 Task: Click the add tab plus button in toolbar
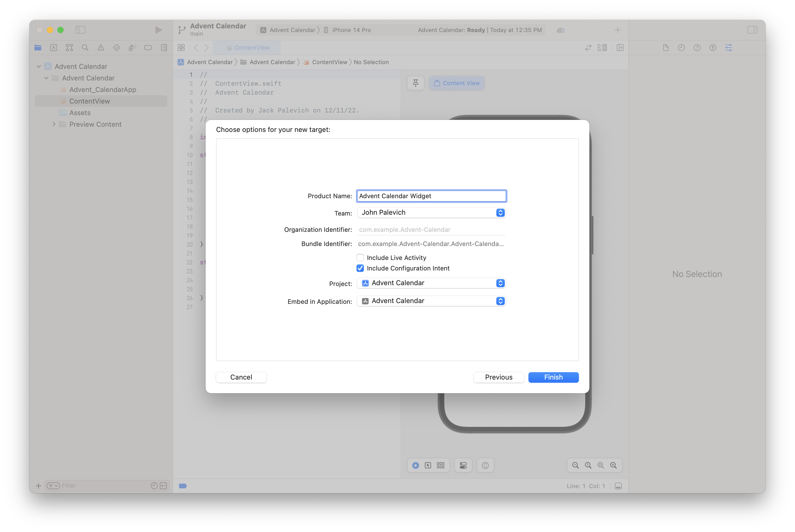point(618,30)
